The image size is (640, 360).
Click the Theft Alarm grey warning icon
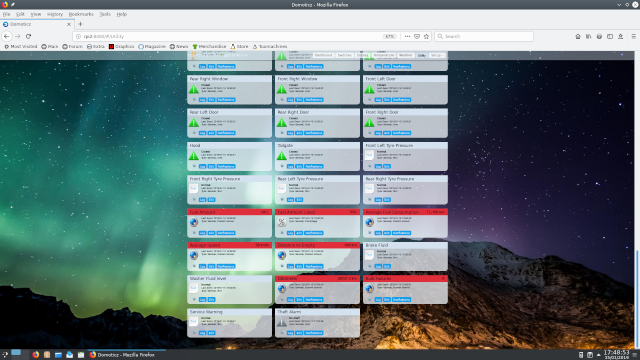point(282,322)
